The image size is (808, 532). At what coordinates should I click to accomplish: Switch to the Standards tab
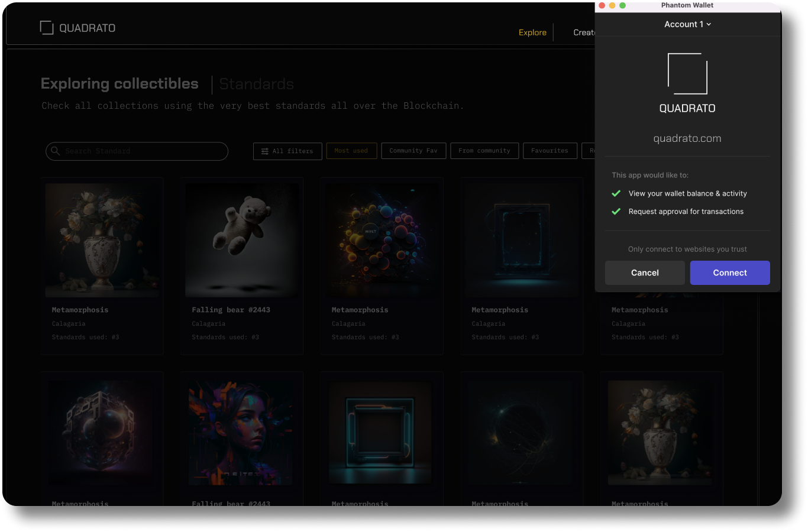(x=257, y=85)
